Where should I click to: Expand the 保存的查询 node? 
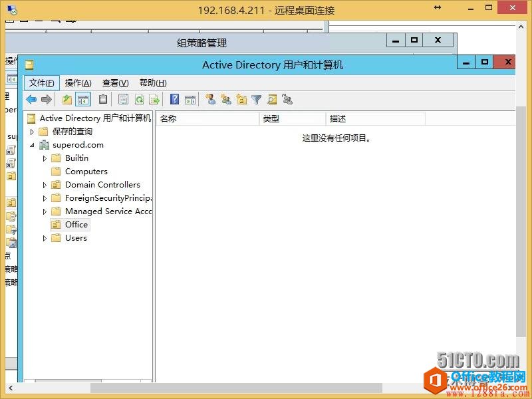click(32, 132)
